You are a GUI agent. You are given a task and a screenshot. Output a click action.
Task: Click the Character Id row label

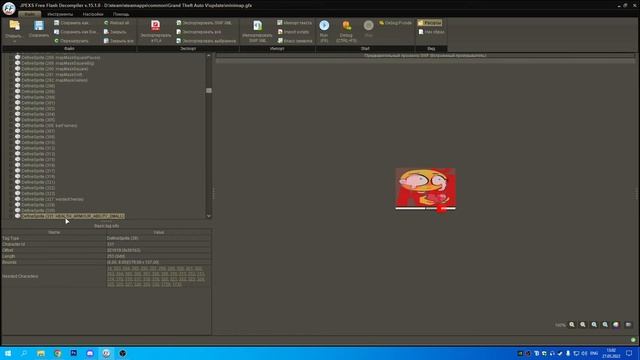(13, 244)
